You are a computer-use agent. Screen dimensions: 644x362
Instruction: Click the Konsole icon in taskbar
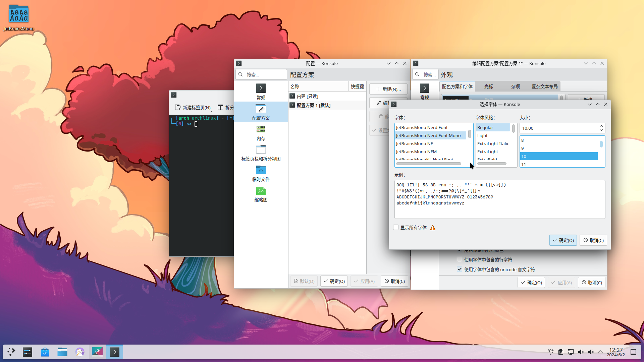tap(114, 352)
